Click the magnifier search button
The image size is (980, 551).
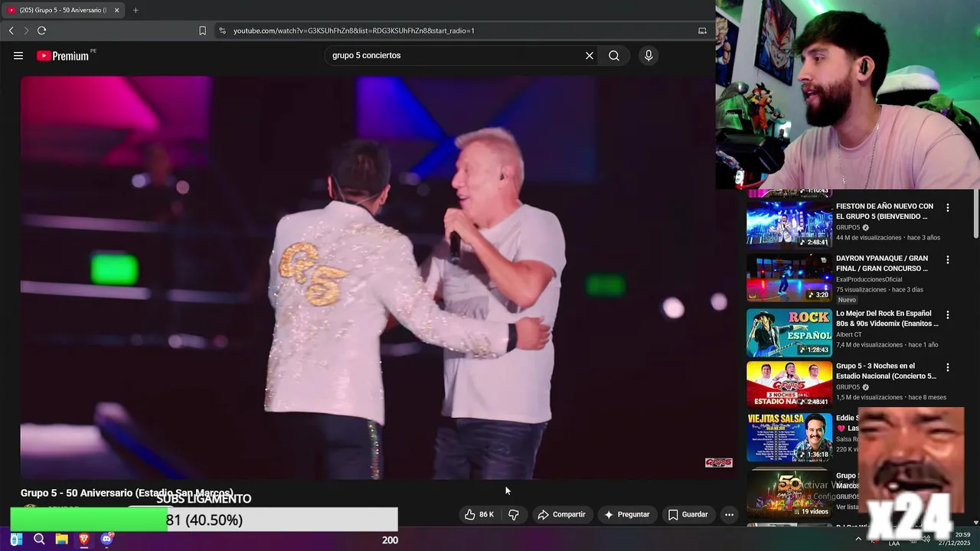point(614,56)
